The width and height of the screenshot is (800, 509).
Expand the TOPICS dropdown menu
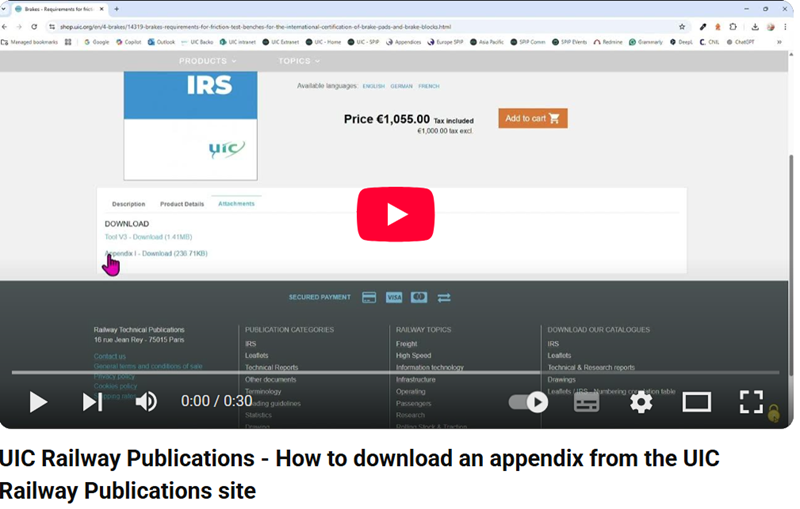click(299, 61)
